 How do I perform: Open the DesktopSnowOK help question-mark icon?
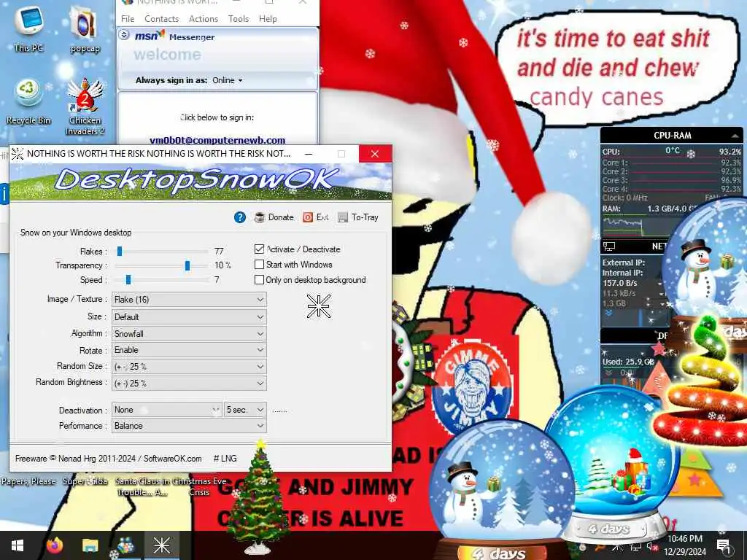(x=239, y=217)
